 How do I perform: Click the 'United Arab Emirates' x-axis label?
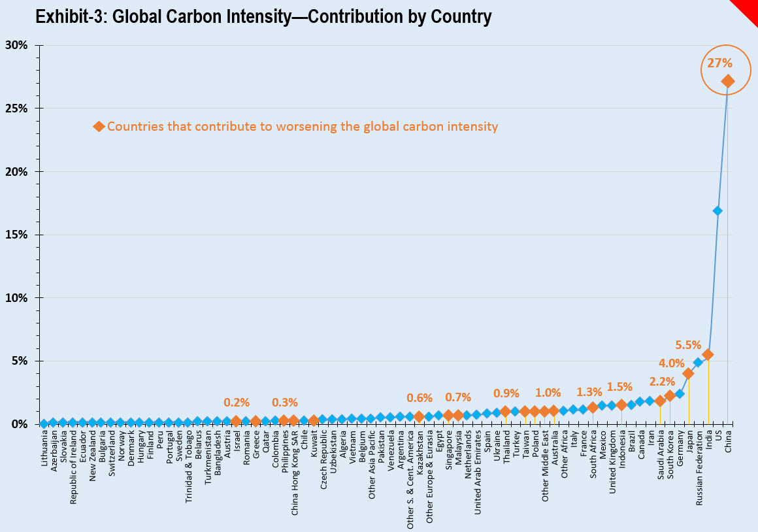coord(477,472)
